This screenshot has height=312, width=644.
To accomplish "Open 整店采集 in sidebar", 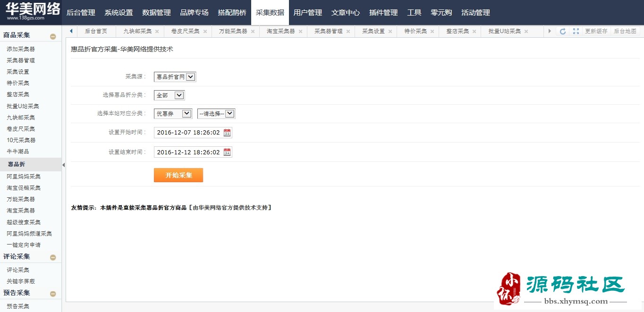I will [x=18, y=94].
